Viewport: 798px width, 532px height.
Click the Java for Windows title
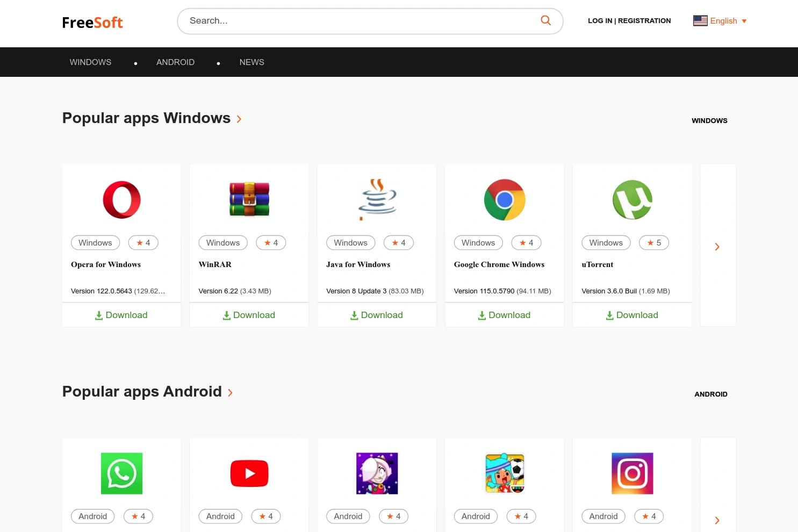tap(358, 264)
